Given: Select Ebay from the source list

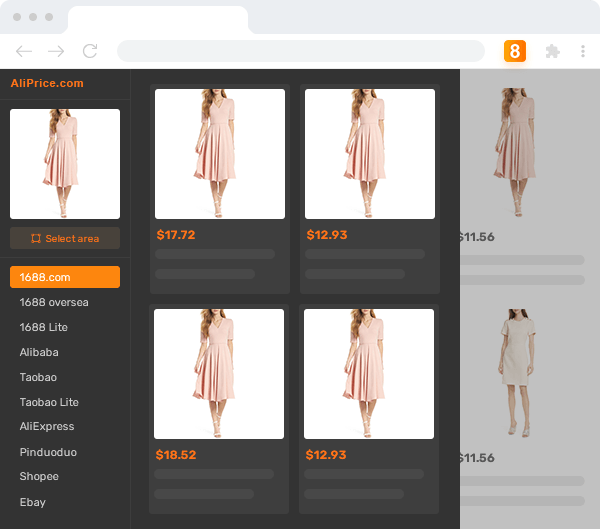Looking at the screenshot, I should point(33,502).
